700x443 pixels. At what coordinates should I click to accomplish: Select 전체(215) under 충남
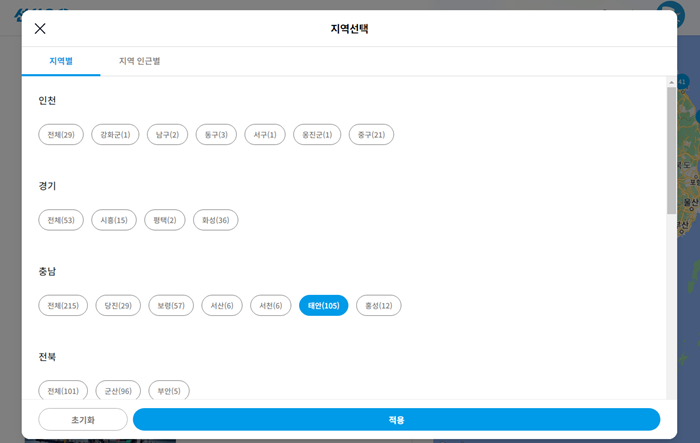63,305
